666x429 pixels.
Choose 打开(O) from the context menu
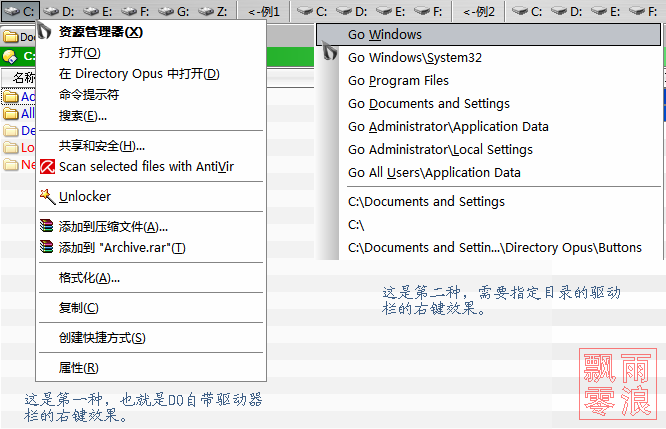[151, 53]
